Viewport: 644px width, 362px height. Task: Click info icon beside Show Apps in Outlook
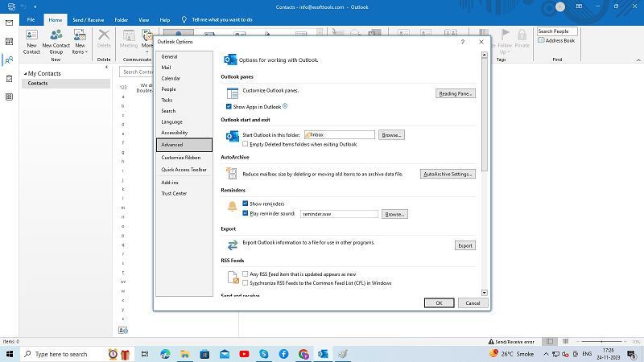(285, 106)
